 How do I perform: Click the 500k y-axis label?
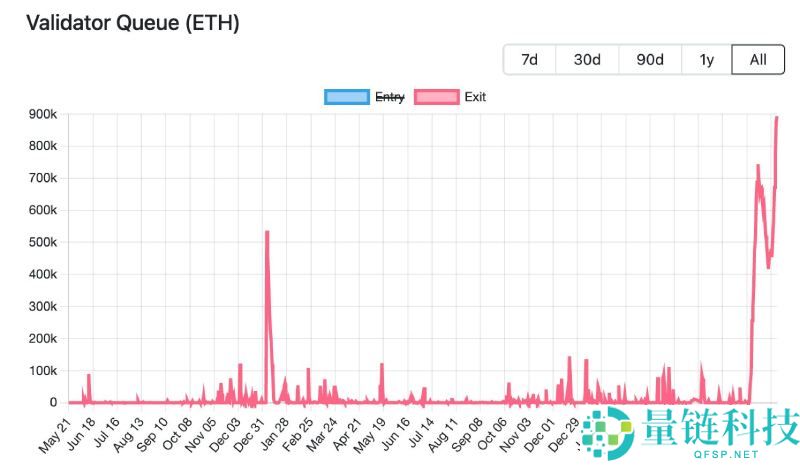43,242
